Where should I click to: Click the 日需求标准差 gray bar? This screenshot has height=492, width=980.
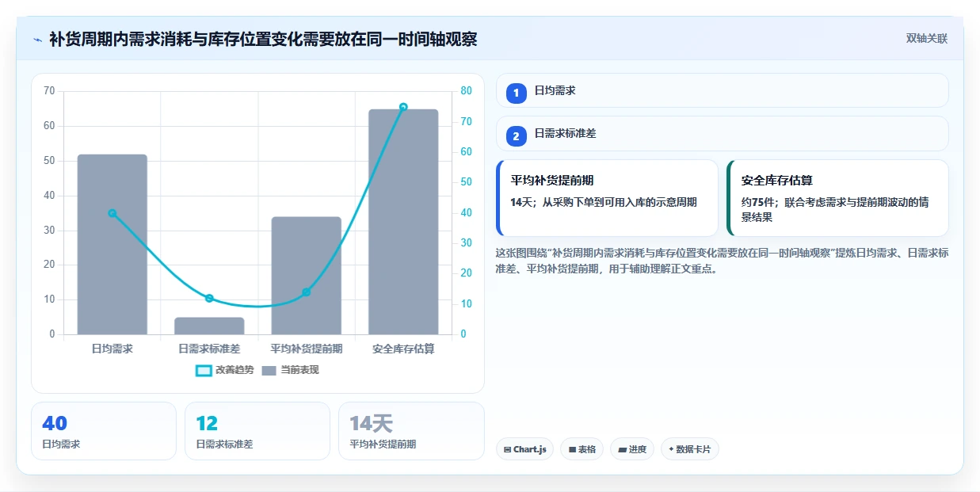(209, 326)
